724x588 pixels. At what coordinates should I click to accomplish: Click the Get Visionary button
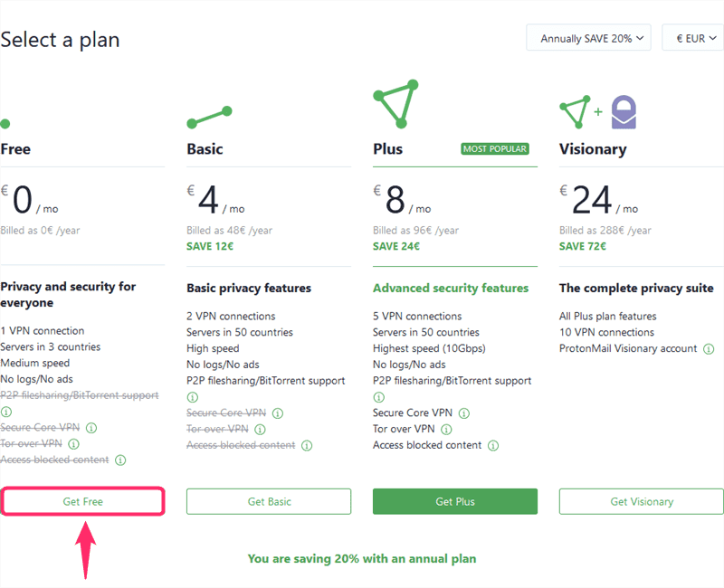(x=642, y=501)
